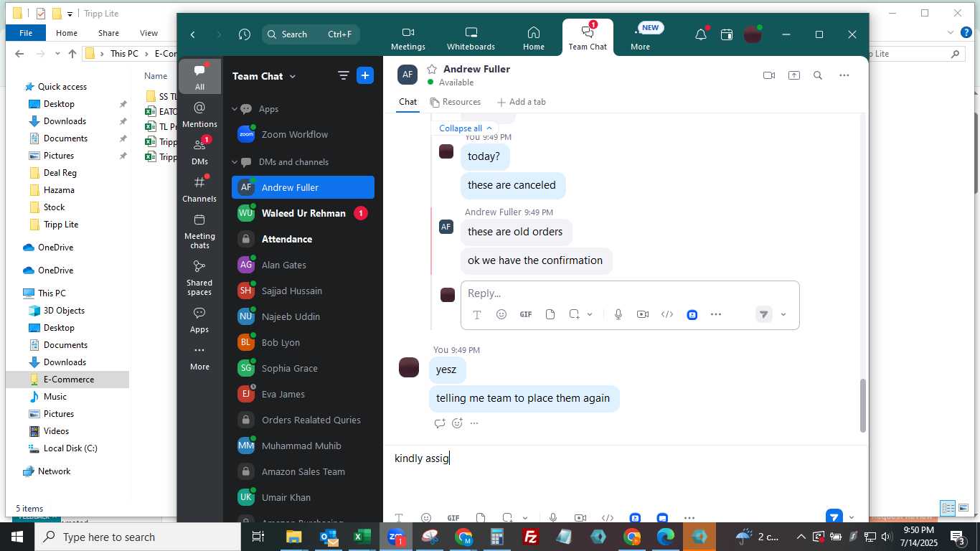Open Apps in chat sidebar

tap(199, 320)
